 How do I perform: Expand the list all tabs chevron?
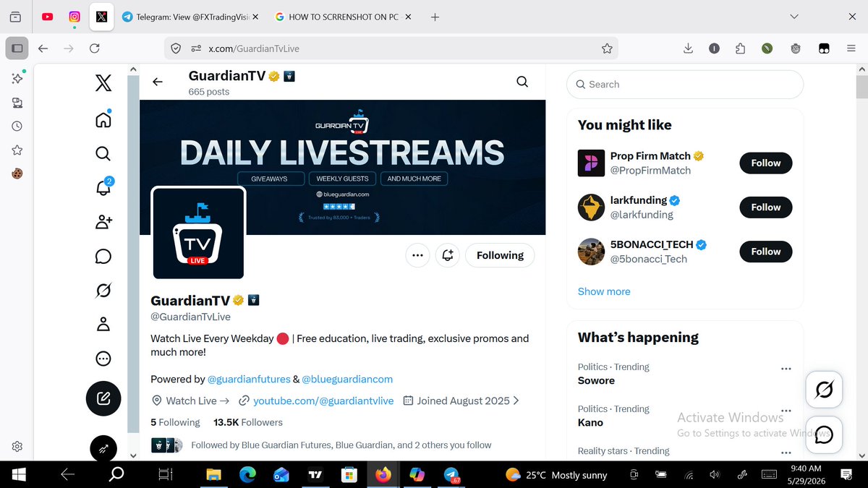(x=794, y=17)
